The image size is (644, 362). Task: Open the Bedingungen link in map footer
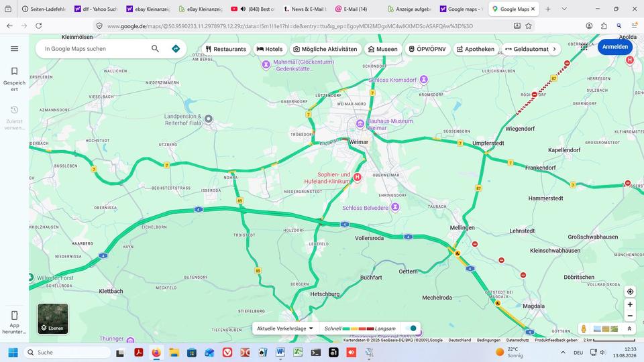point(488,340)
